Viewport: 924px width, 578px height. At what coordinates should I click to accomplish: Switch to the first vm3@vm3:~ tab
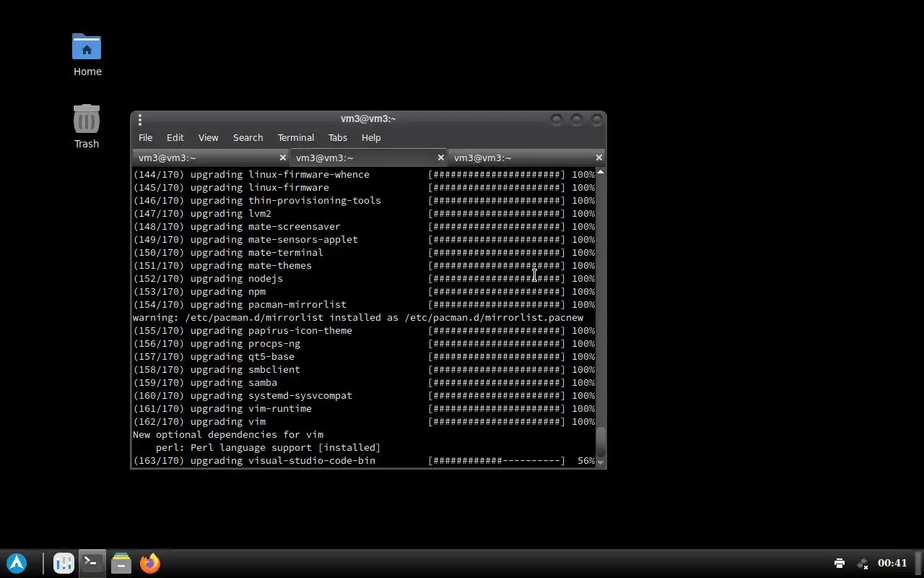coord(209,158)
